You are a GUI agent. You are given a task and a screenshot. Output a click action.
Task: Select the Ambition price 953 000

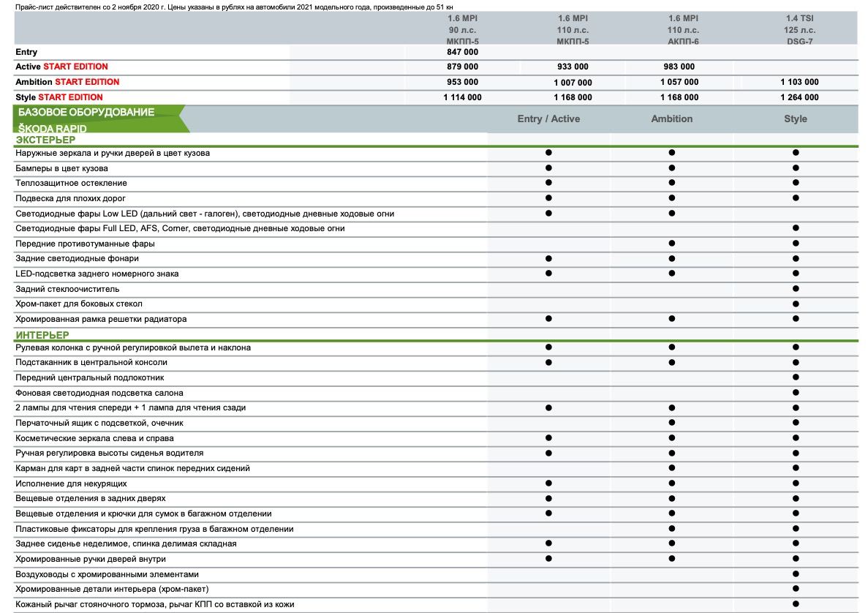[462, 82]
